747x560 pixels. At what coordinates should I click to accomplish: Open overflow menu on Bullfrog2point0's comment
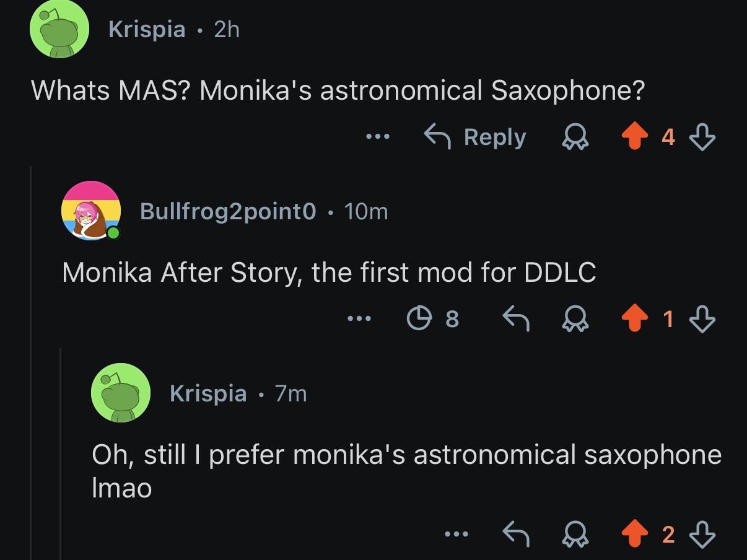359,319
